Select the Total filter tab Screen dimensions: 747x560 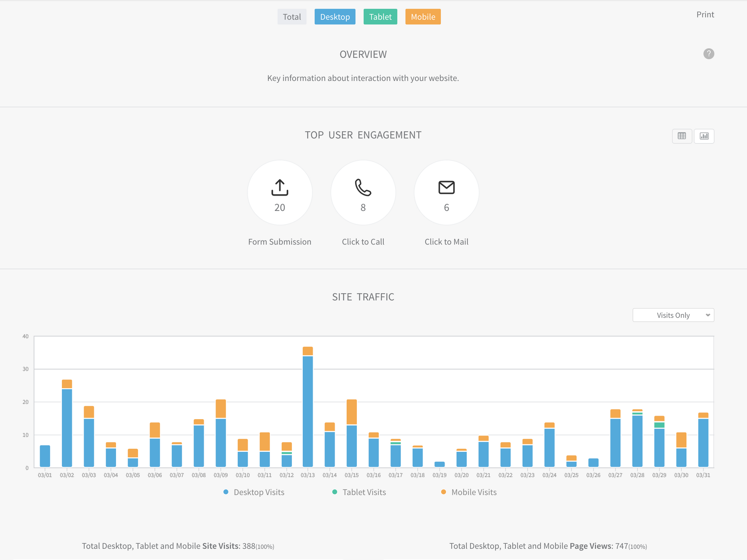tap(292, 17)
